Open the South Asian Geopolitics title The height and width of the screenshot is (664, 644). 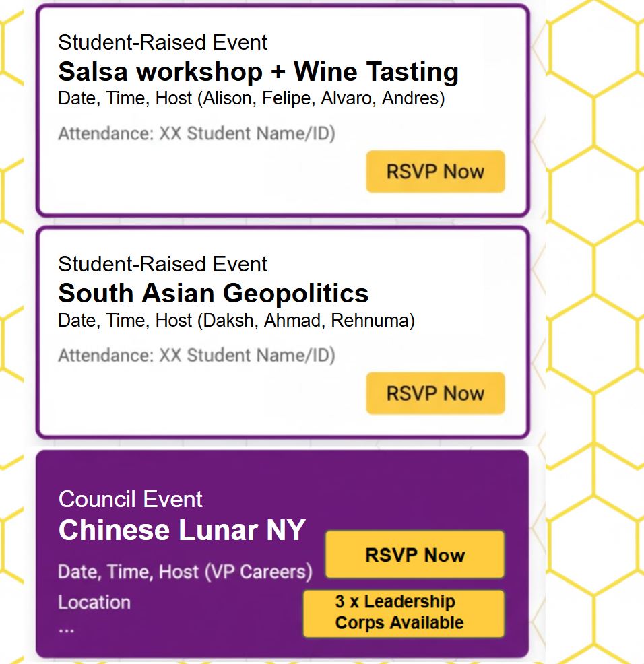(x=213, y=293)
